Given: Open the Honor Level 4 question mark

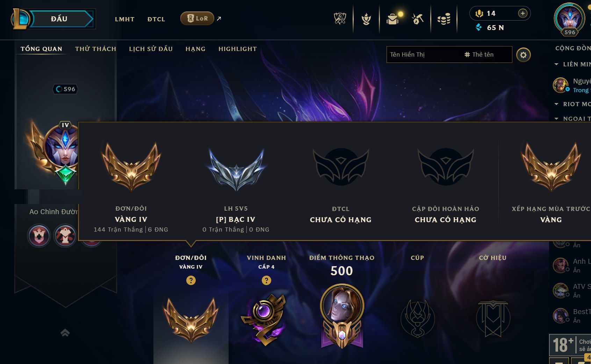Looking at the screenshot, I should coord(266,280).
